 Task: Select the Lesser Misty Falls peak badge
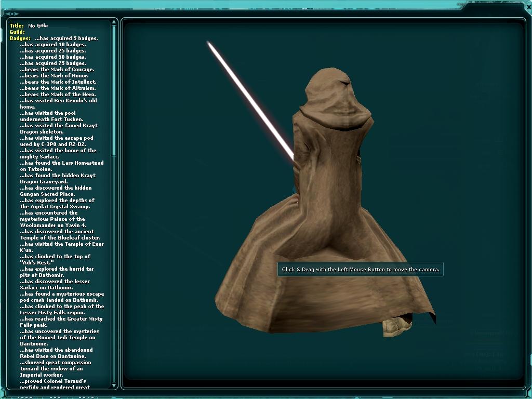[x=62, y=310]
